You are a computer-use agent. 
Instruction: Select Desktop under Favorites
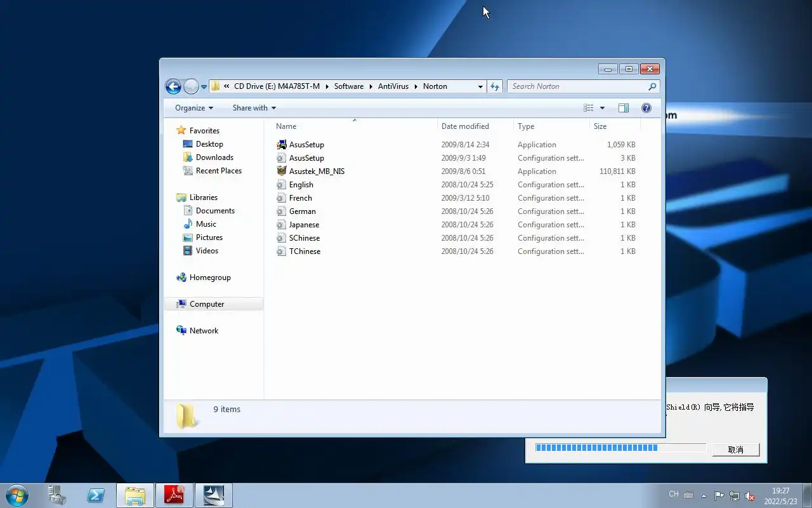pos(209,144)
